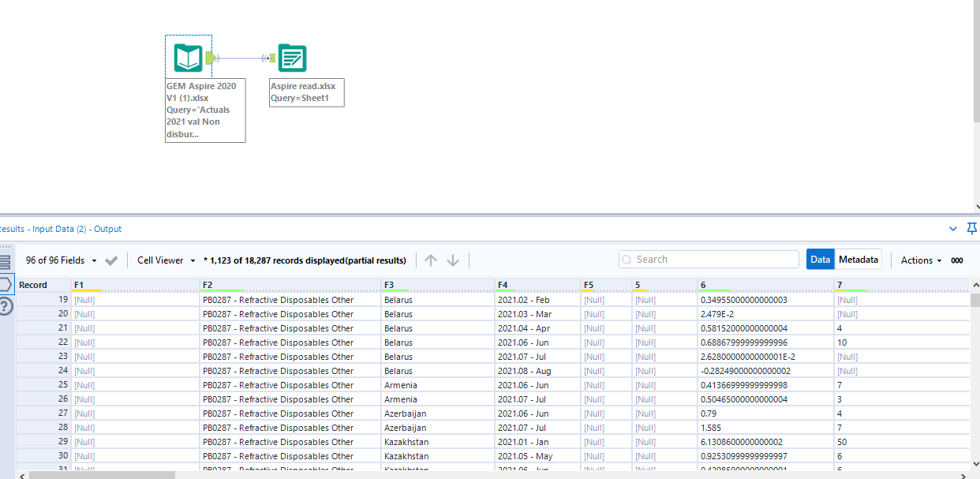980x479 pixels.
Task: Click the Kazakhstan cell in record 29
Action: coord(437,442)
